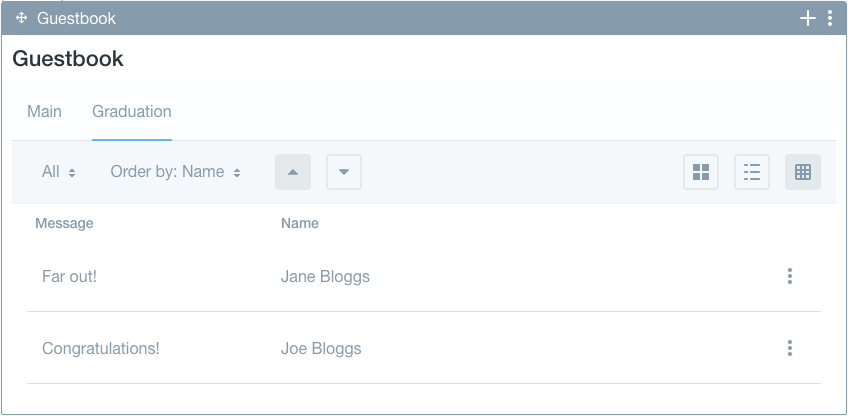Viewport: 848px width, 416px height.
Task: Select the Graduation tab
Action: click(x=132, y=112)
